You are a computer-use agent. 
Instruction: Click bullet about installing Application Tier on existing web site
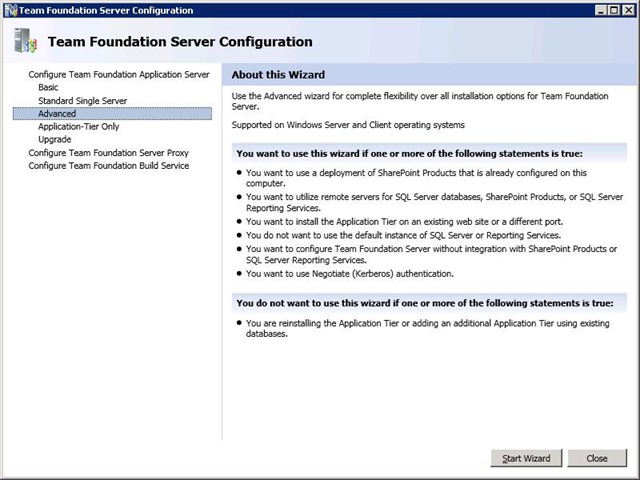pyautogui.click(x=404, y=222)
